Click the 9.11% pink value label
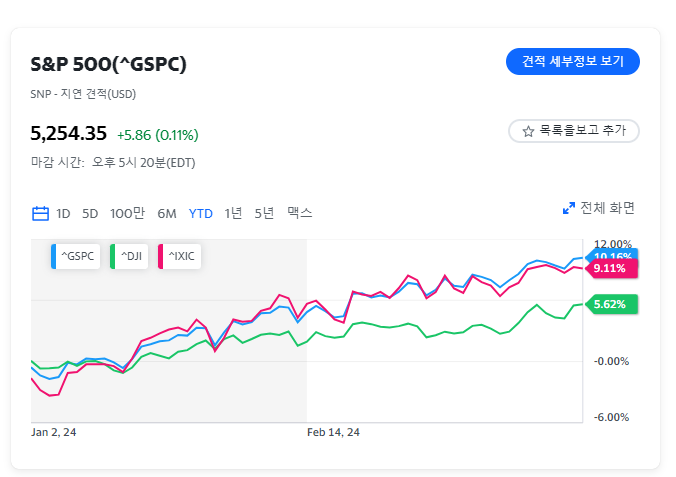676x477 pixels. [611, 269]
